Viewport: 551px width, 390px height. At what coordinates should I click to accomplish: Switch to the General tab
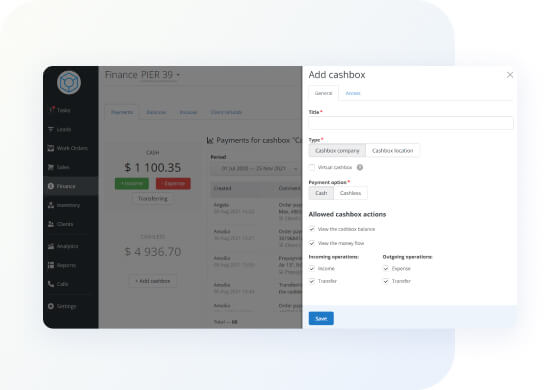coord(323,93)
